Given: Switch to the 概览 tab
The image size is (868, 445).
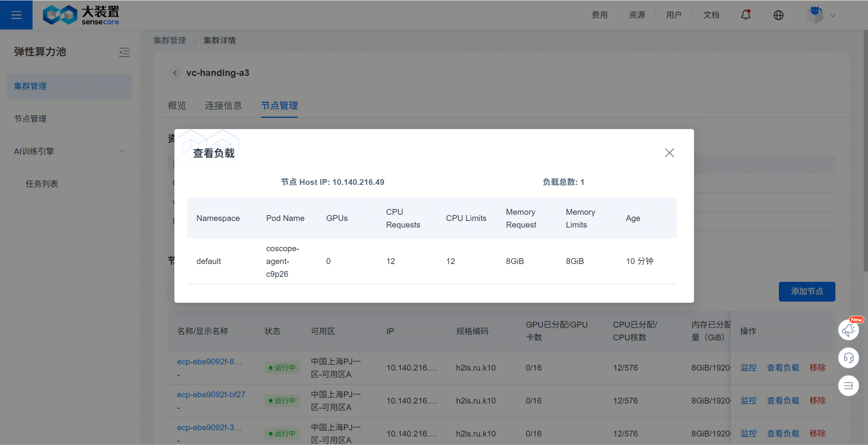Looking at the screenshot, I should pos(177,105).
